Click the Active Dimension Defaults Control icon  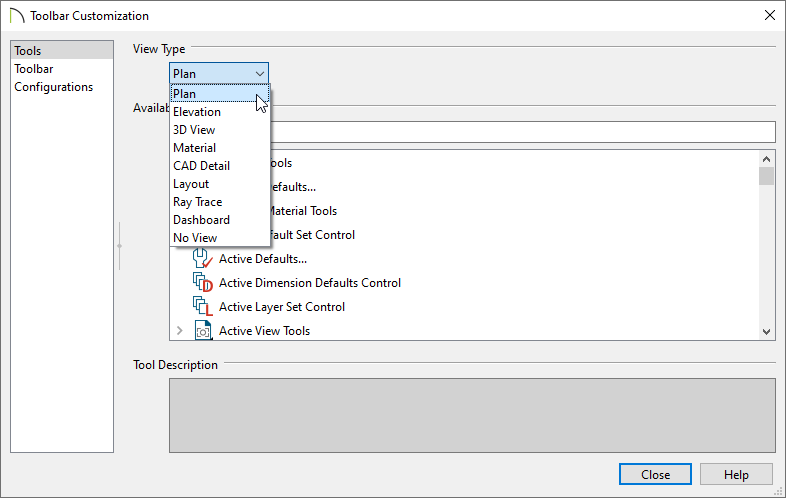tap(203, 283)
